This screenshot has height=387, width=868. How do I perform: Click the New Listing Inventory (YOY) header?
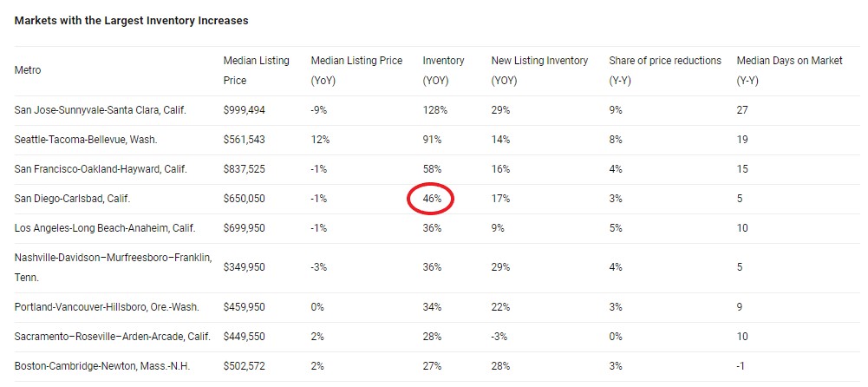tap(539, 70)
